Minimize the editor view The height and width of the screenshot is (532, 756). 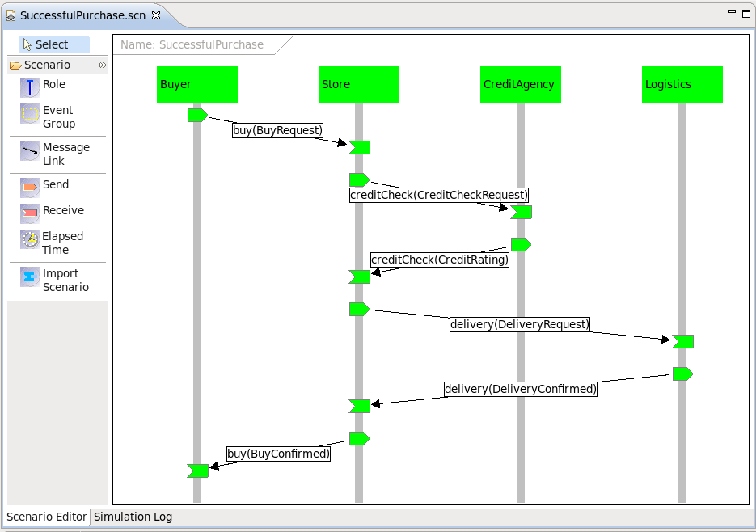point(732,11)
